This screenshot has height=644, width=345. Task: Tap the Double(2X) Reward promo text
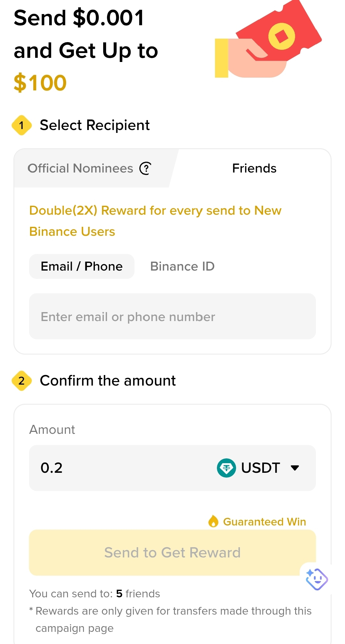[x=155, y=221]
